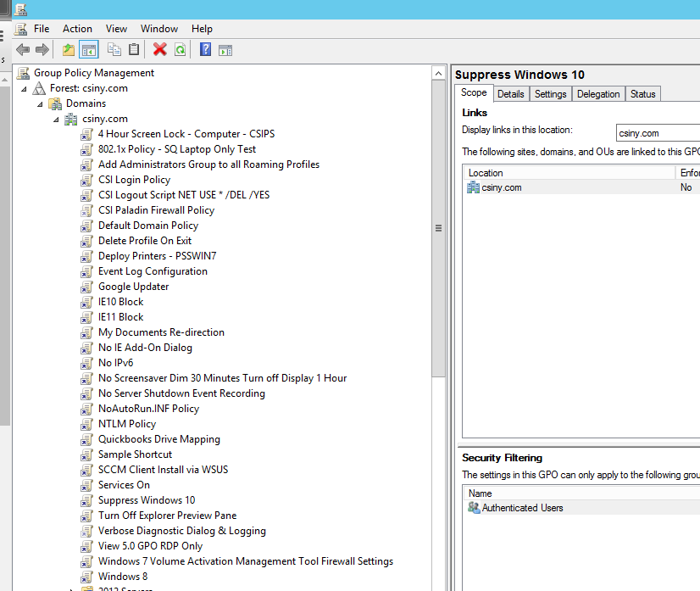The width and height of the screenshot is (700, 591).
Task: Click the Forward arrow toolbar icon
Action: (x=42, y=49)
